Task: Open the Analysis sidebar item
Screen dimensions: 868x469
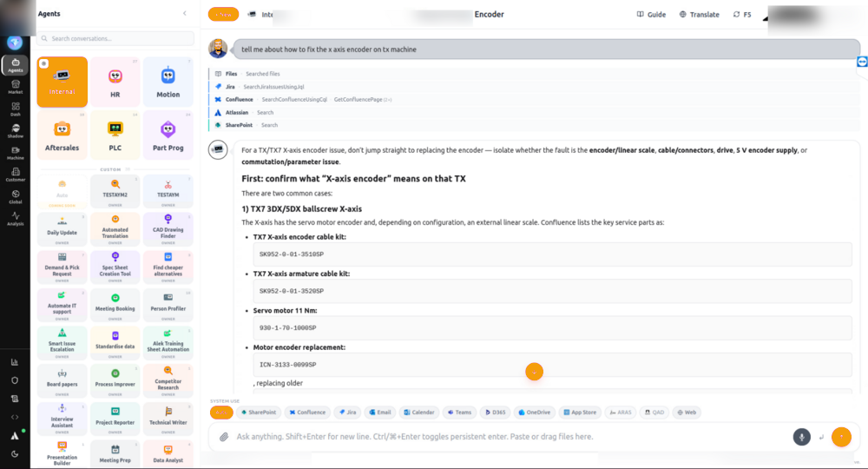Action: tap(15, 219)
